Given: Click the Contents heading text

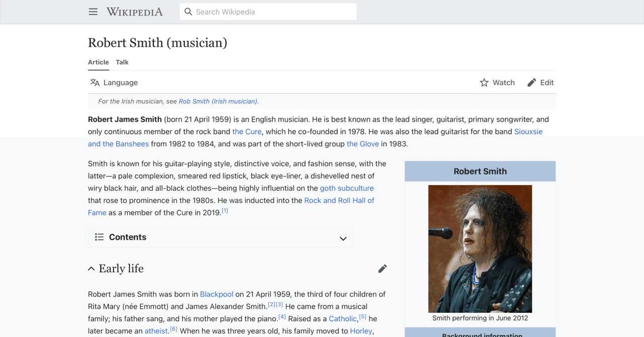Looking at the screenshot, I should pyautogui.click(x=128, y=237).
